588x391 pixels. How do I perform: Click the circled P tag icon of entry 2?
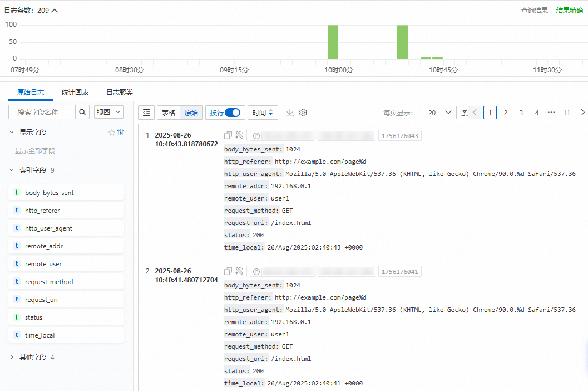click(256, 272)
